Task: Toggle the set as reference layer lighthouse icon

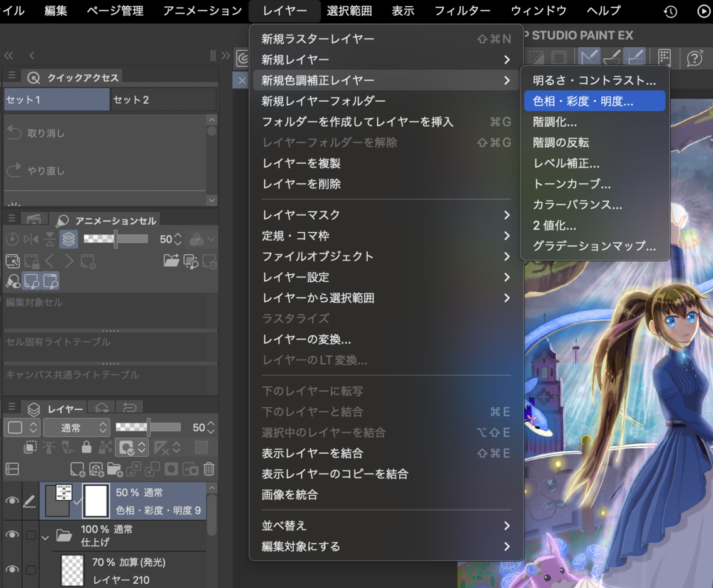Action: pos(49,447)
